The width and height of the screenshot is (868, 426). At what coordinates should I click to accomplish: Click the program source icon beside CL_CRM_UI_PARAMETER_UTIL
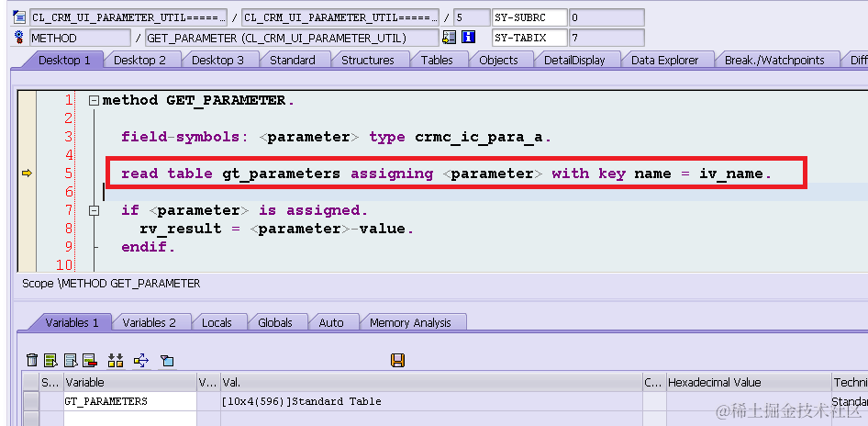click(19, 17)
